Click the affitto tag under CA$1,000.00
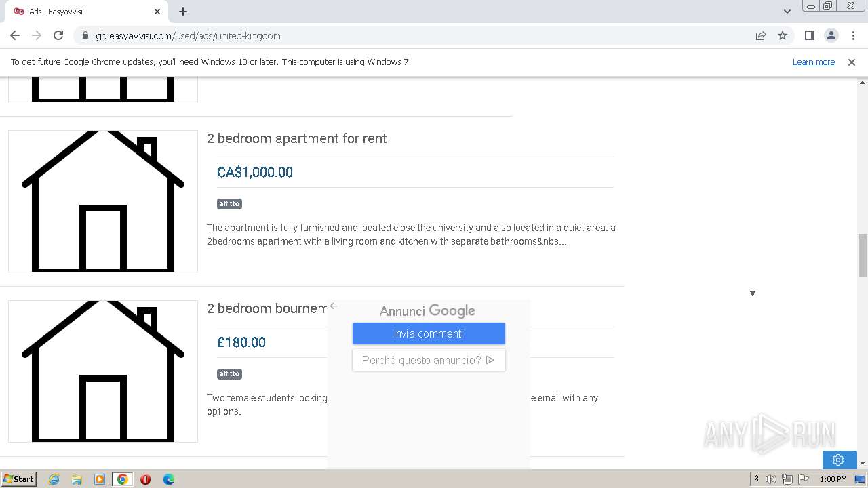This screenshot has height=488, width=868. (x=229, y=203)
